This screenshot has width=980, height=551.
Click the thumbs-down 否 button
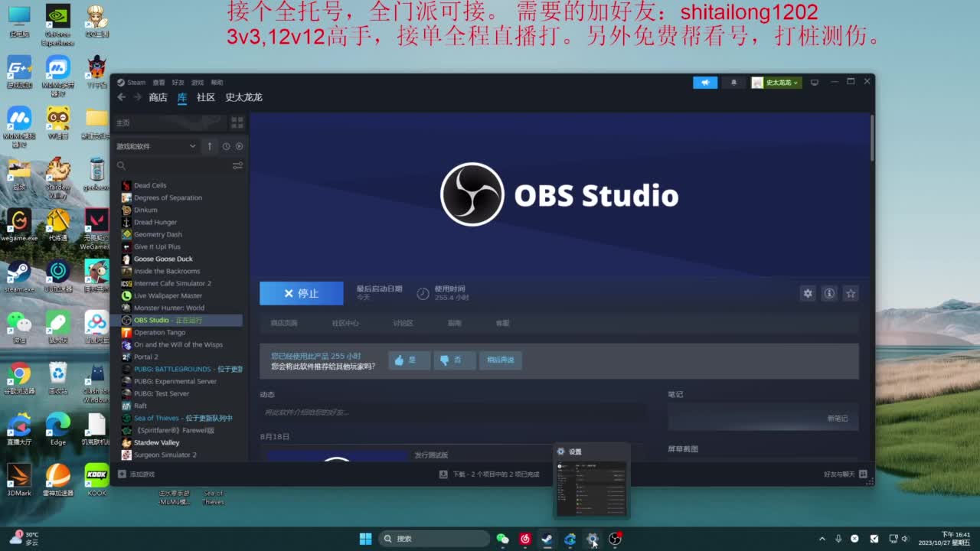click(x=454, y=360)
